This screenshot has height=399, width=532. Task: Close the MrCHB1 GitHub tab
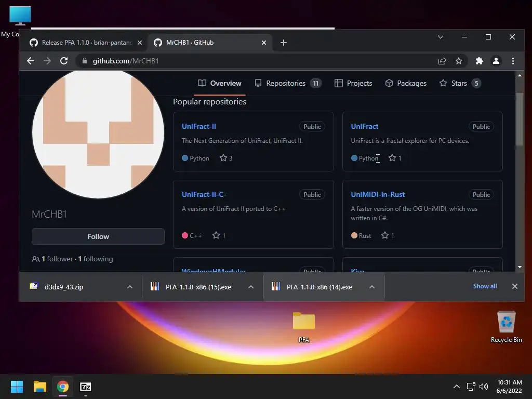pos(263,43)
